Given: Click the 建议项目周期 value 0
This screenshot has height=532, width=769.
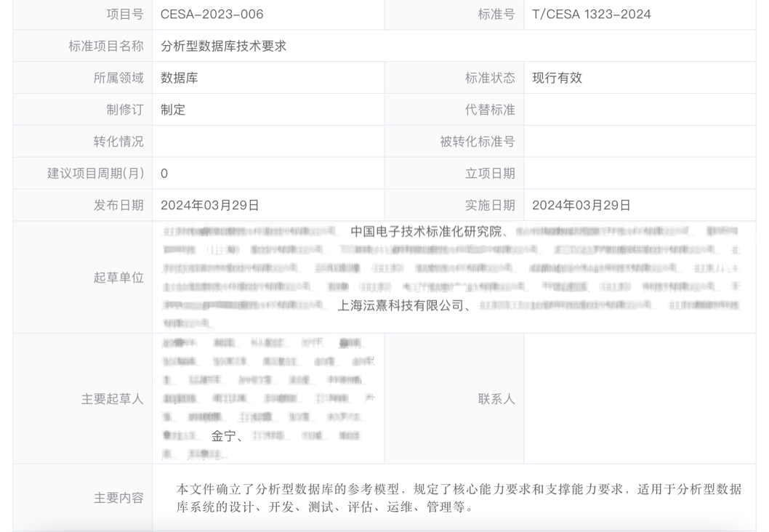Looking at the screenshot, I should (x=162, y=173).
